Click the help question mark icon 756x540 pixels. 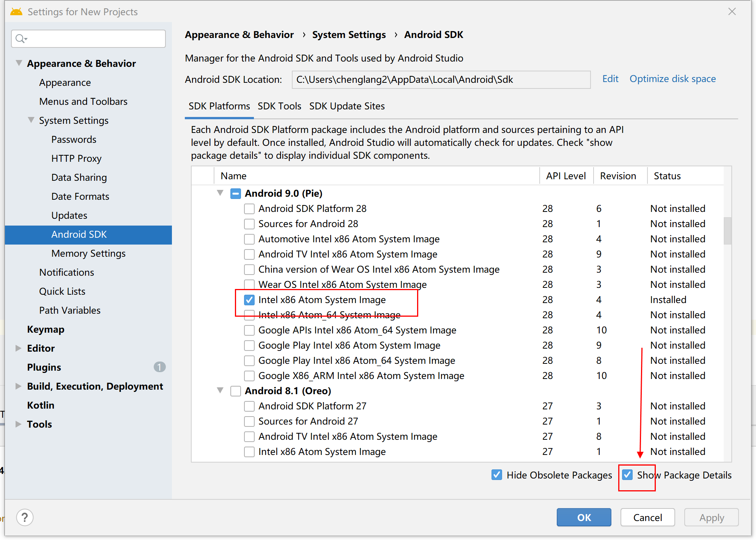(x=25, y=517)
